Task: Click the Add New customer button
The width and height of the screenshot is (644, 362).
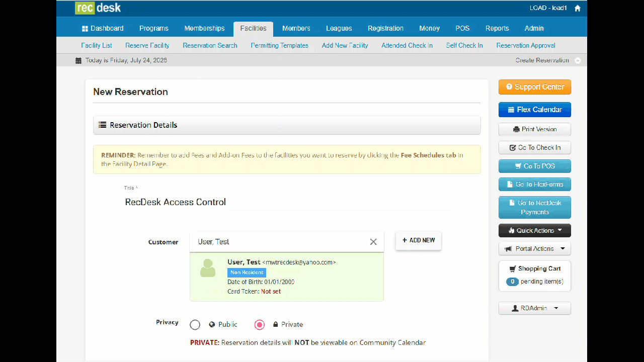Action: point(419,240)
